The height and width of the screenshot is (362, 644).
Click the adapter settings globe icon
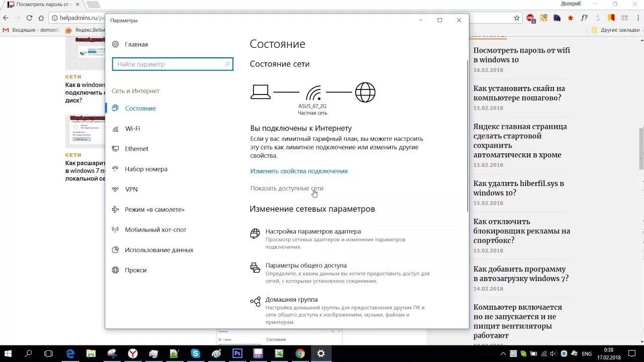coord(255,233)
